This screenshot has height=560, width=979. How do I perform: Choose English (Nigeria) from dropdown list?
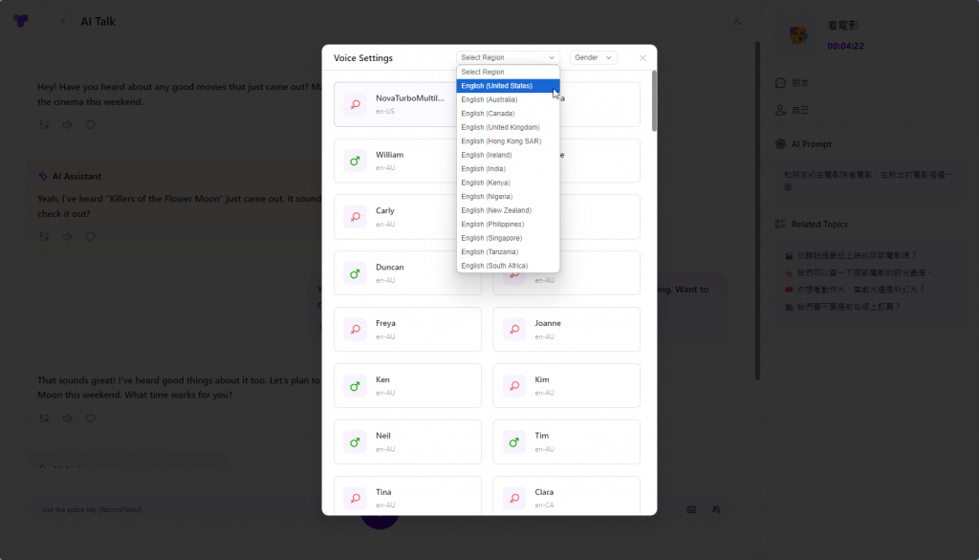pyautogui.click(x=508, y=197)
